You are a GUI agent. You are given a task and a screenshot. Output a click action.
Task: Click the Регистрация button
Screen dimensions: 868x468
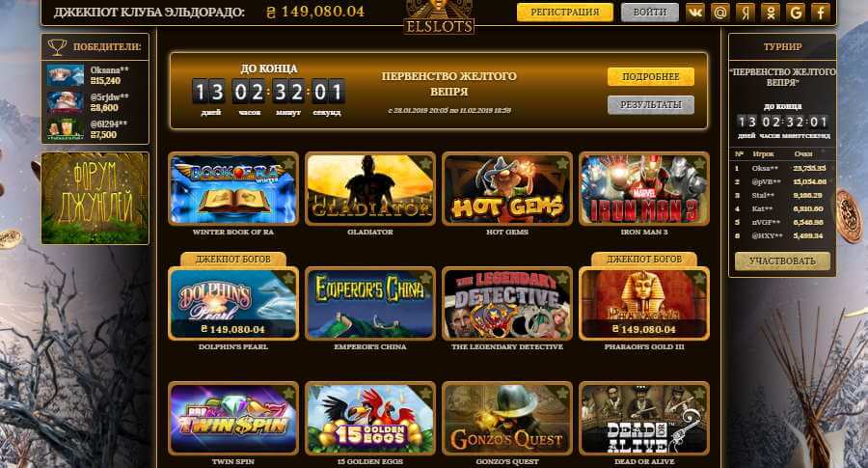(564, 13)
